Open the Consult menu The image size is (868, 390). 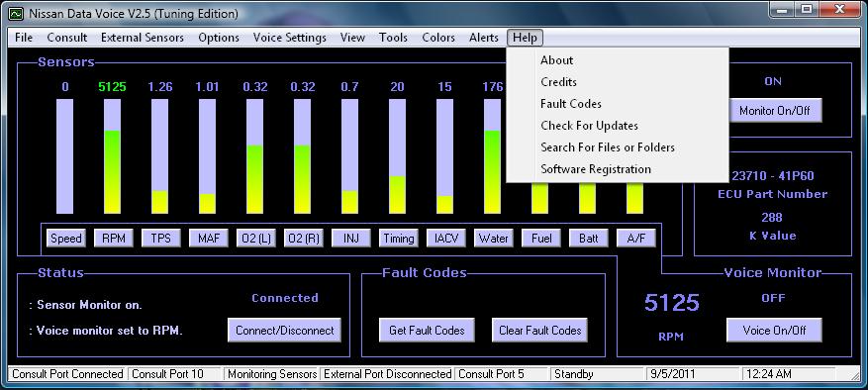point(67,38)
